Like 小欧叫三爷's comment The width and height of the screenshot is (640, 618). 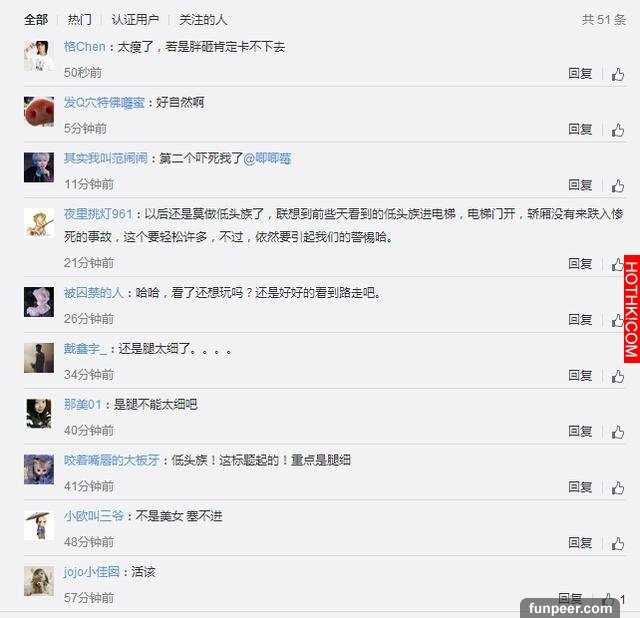pyautogui.click(x=618, y=544)
